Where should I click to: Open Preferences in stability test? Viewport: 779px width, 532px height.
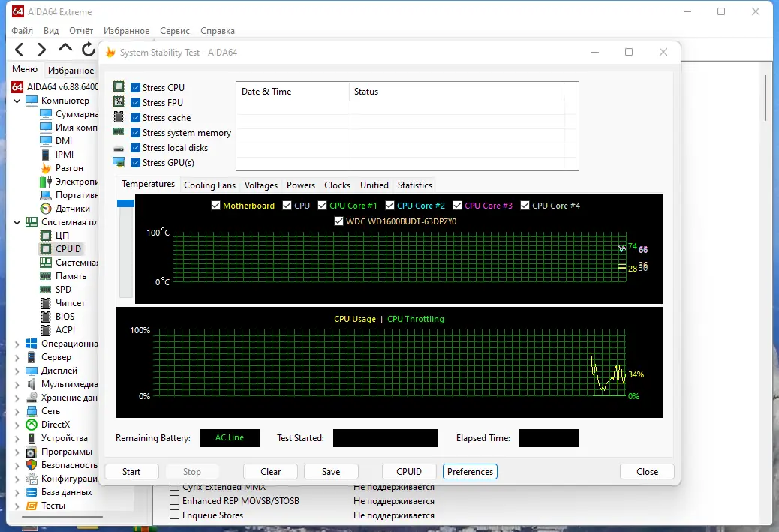coord(470,472)
